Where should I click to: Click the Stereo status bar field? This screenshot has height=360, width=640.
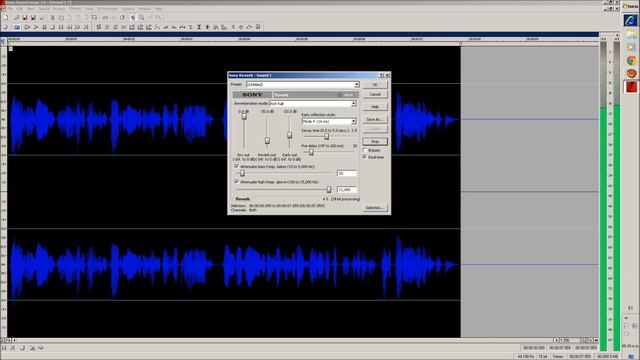(x=558, y=356)
